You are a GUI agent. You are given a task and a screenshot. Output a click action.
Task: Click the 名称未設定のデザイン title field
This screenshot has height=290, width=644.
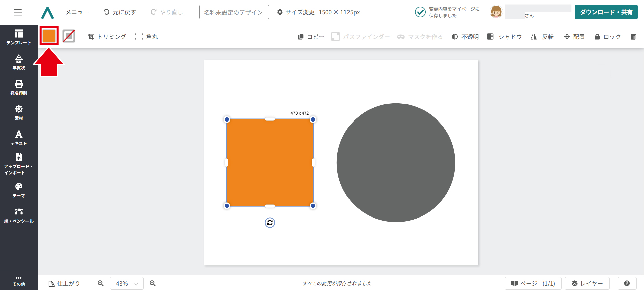234,12
